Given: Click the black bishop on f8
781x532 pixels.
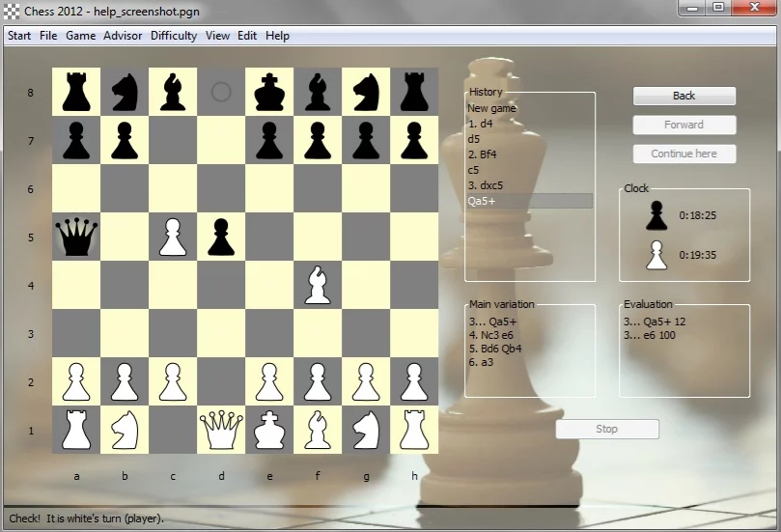Looking at the screenshot, I should [x=318, y=92].
